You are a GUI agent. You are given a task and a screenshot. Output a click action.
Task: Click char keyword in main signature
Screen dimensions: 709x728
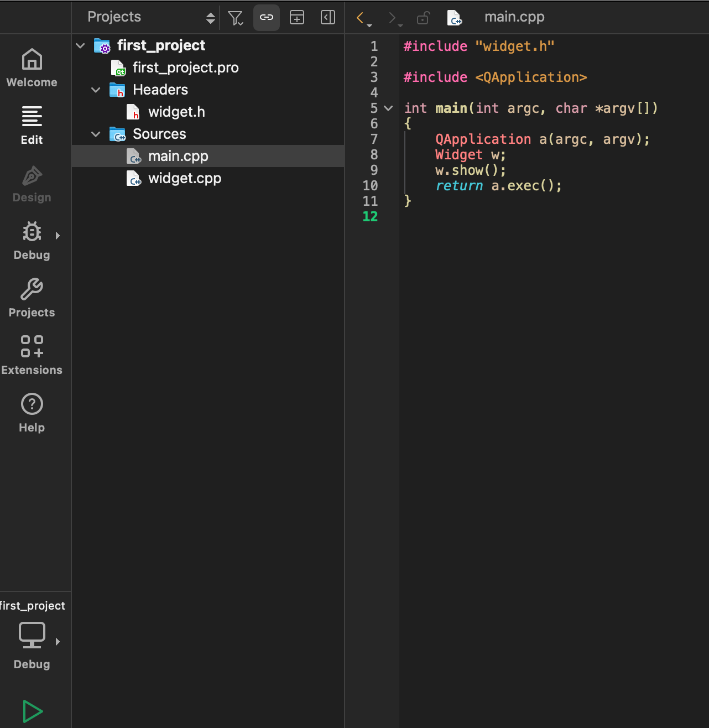point(571,108)
